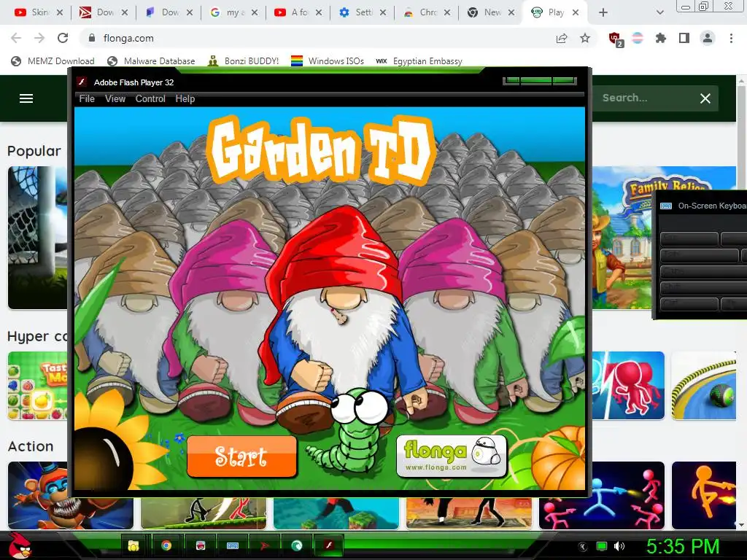
Task: Switch to Chrome in the taskbar
Action: [x=166, y=545]
